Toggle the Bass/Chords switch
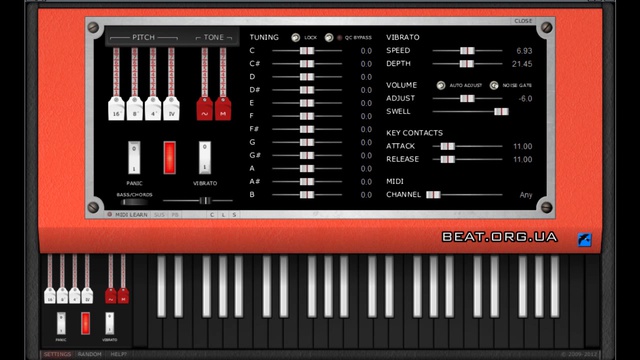Viewport: 640px width, 360px height. [x=134, y=202]
